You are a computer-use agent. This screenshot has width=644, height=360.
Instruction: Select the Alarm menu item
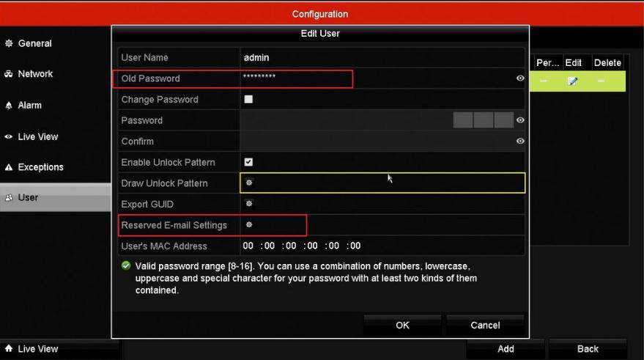coord(29,106)
